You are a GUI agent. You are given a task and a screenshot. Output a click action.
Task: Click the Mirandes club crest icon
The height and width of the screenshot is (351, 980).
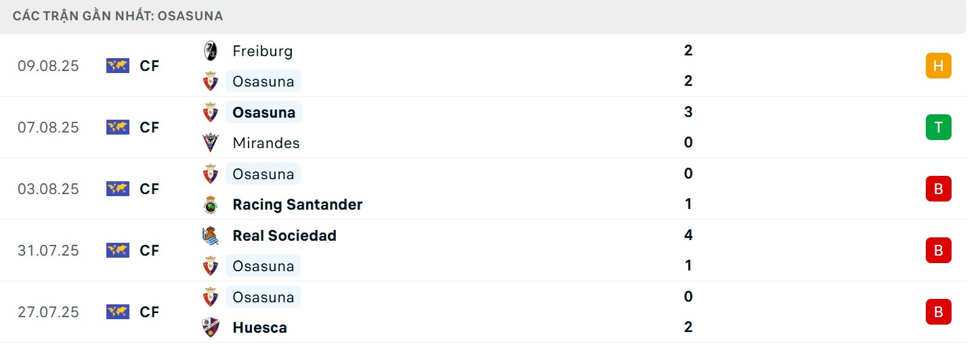tap(211, 143)
